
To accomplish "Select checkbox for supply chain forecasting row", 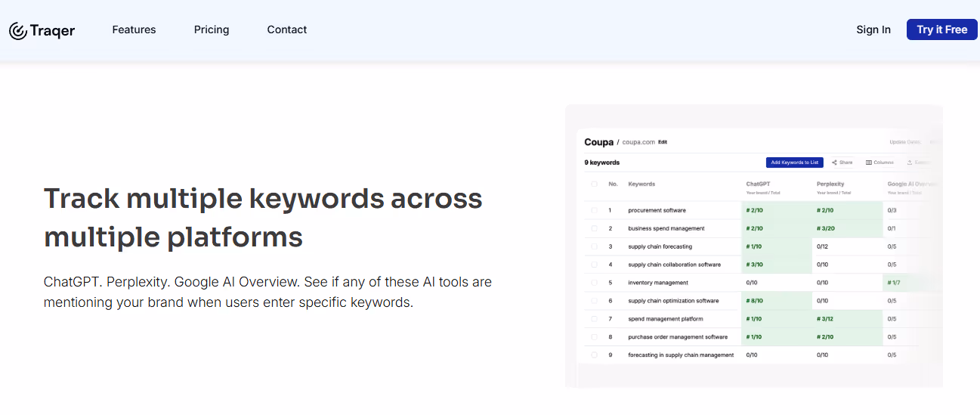I will click(594, 246).
